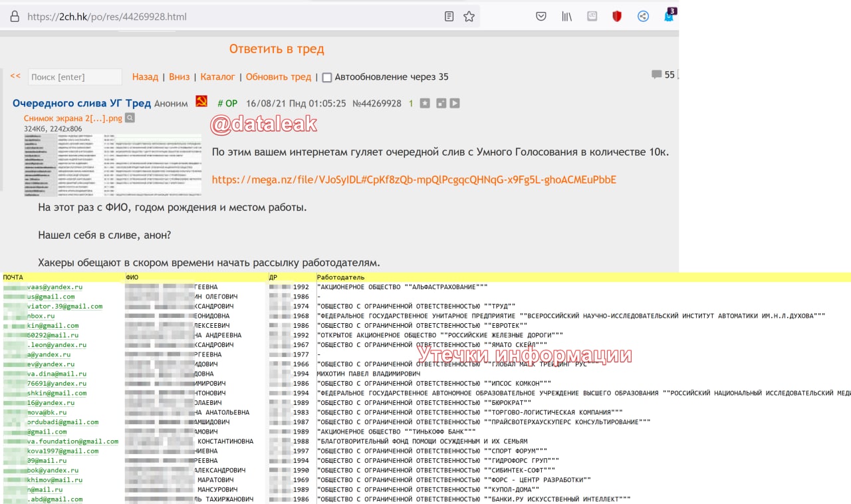Click employer cell 'ТИНЬКОФФ БАНК'

(396, 432)
